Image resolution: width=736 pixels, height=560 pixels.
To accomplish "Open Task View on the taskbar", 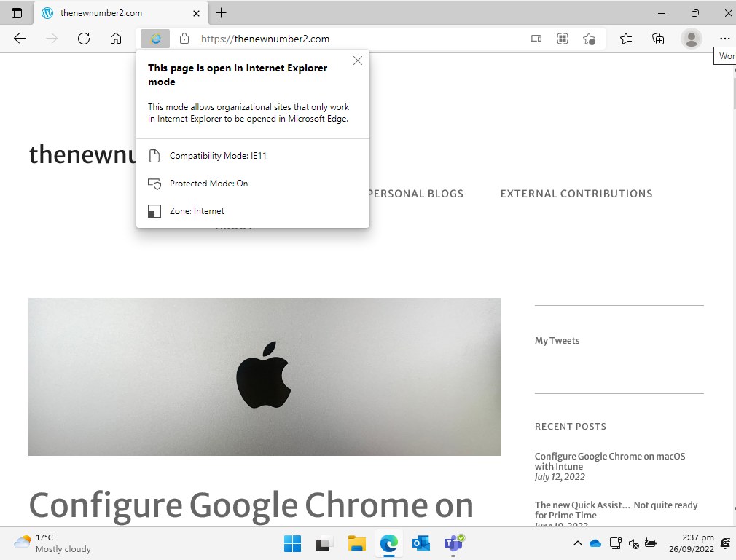I will (x=324, y=543).
